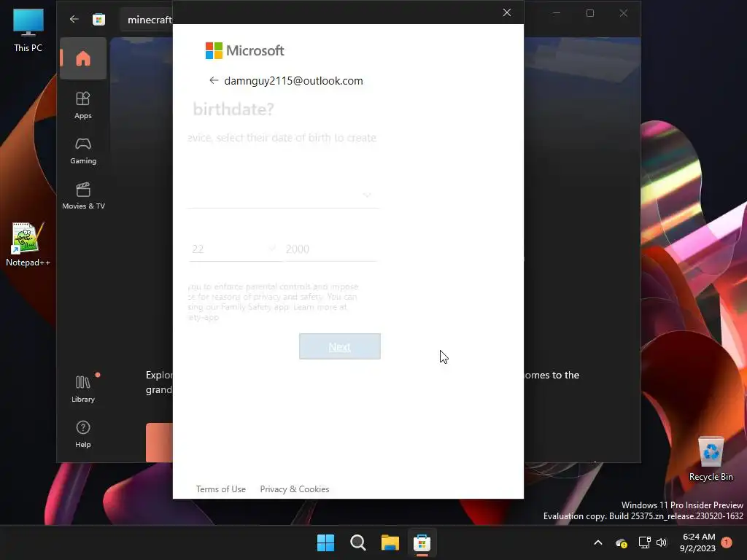Show hidden system tray icons
Viewport: 747px width, 560px height.
[598, 542]
